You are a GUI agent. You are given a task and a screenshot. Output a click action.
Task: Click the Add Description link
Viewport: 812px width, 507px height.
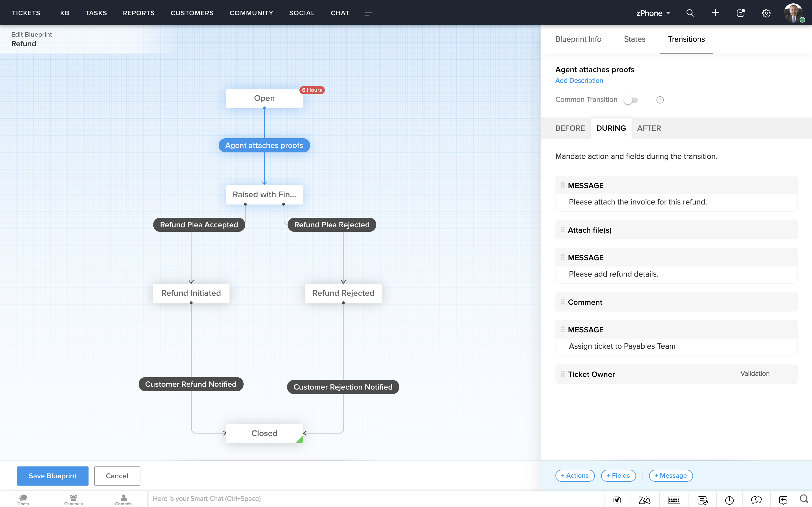tap(579, 81)
